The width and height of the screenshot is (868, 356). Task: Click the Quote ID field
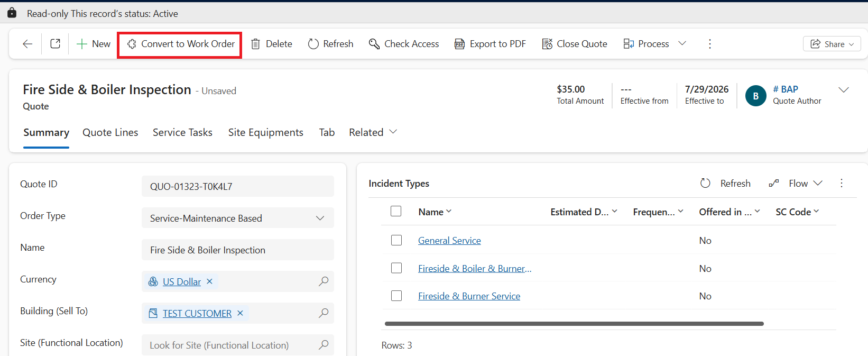click(x=238, y=186)
